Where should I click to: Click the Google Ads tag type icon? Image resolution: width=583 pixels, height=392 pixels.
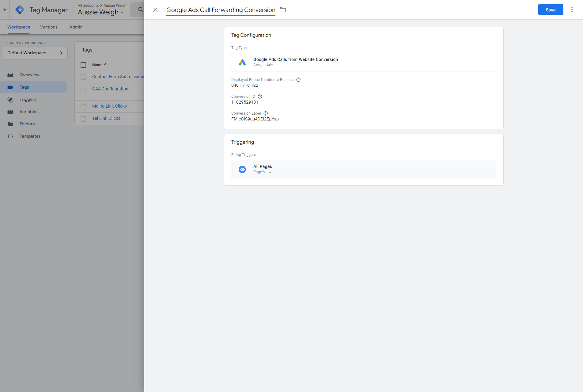tap(242, 63)
